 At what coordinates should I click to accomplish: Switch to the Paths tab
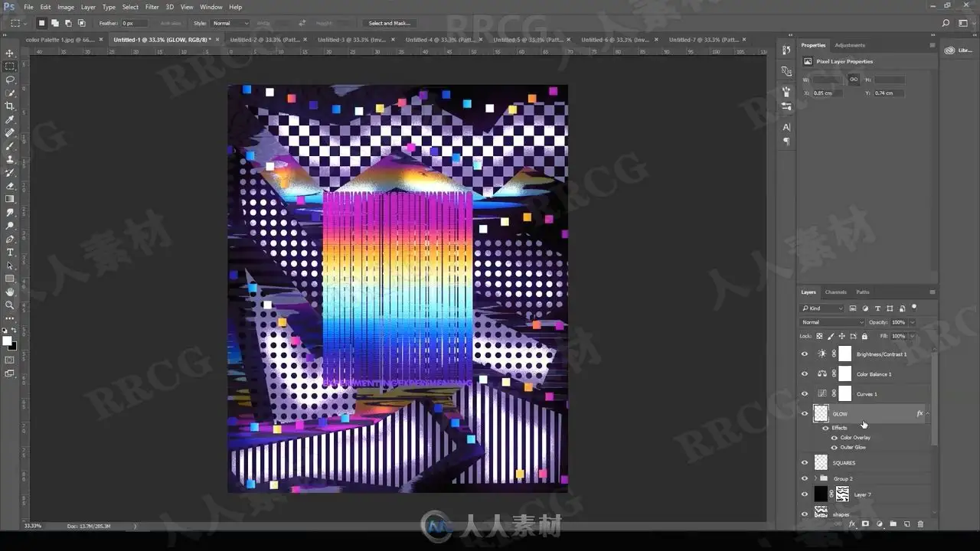coord(863,292)
